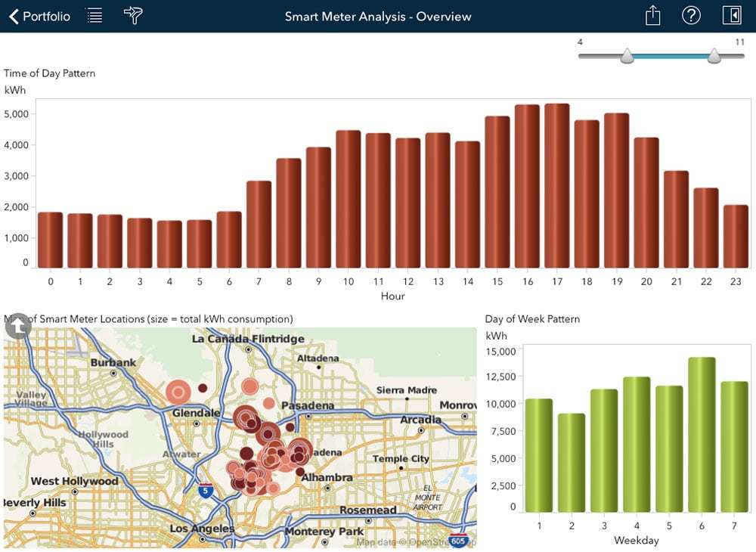Tap the map's circular up-arrow icon
Screen dimensions: 756x552
[x=17, y=326]
